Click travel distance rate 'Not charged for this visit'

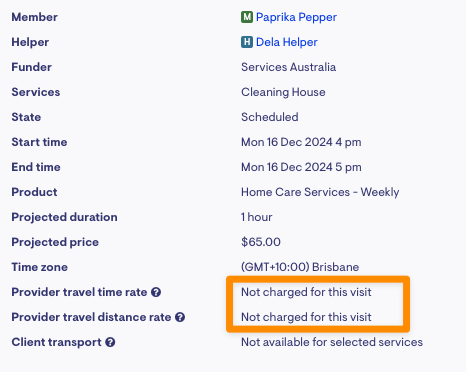click(306, 317)
